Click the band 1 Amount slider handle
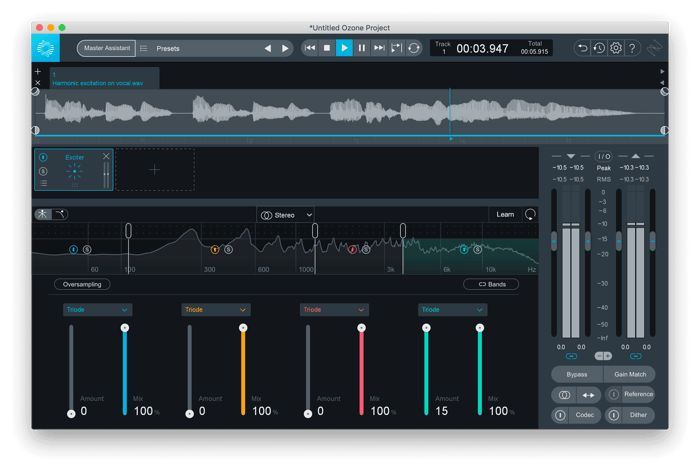Screen dimensions: 700x471 point(71,414)
